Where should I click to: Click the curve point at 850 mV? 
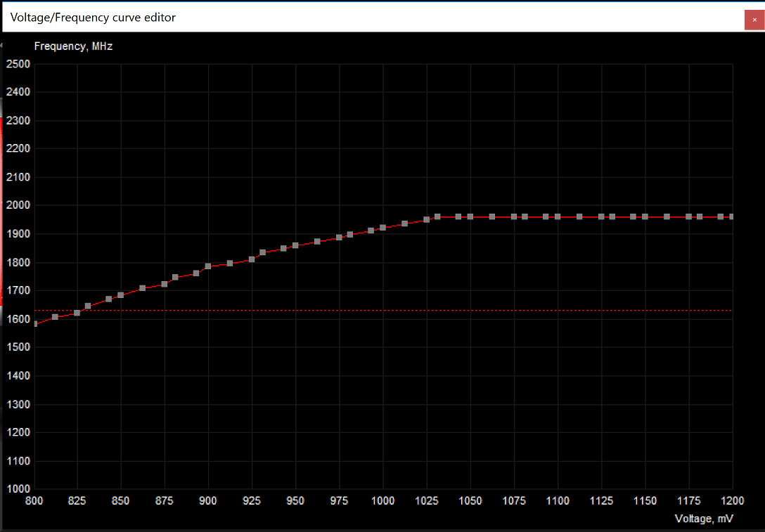(121, 295)
